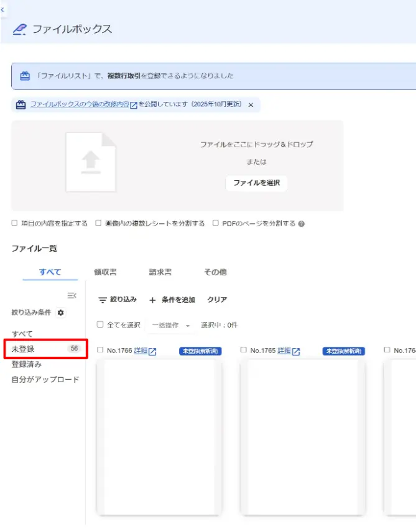Viewport: 416px width, 532px height.
Task: Dismiss the 2025年10月更新 notice with its X
Action: [251, 105]
